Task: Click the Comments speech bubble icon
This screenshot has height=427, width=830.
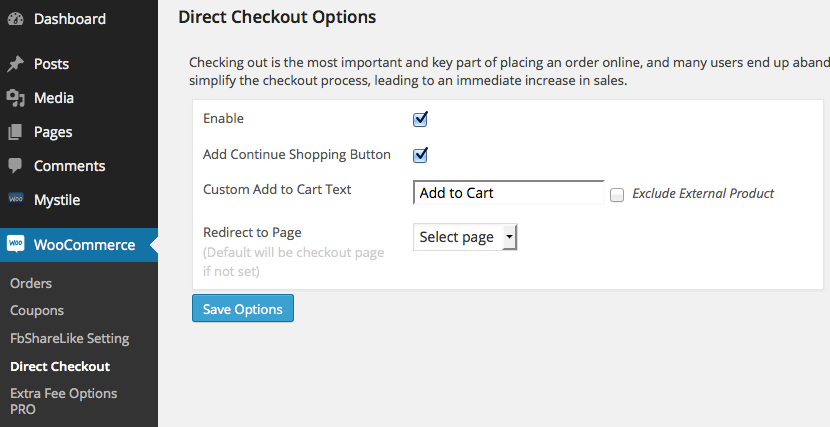Action: pos(15,166)
